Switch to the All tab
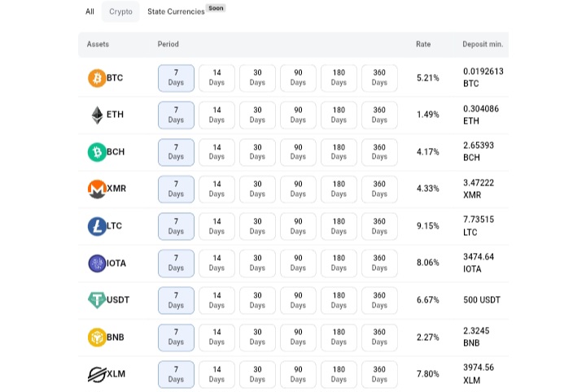Viewport: 586px width, 392px height. [90, 11]
